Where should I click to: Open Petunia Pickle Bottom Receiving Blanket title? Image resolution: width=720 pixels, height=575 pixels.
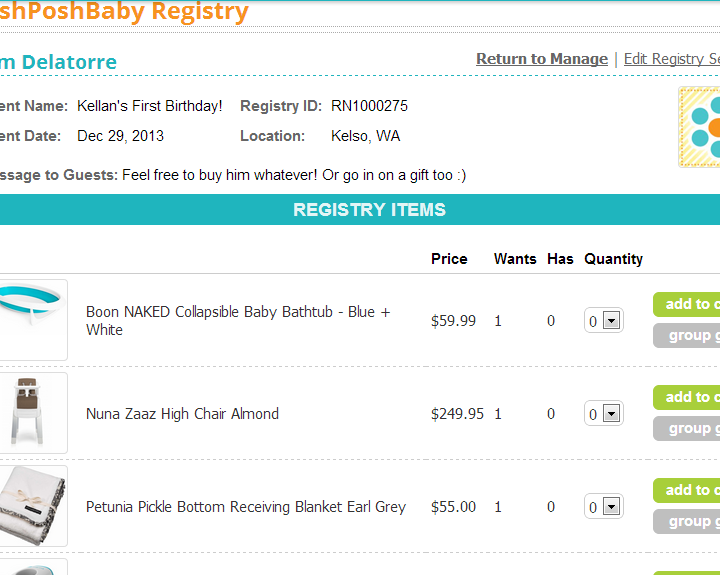pos(246,507)
